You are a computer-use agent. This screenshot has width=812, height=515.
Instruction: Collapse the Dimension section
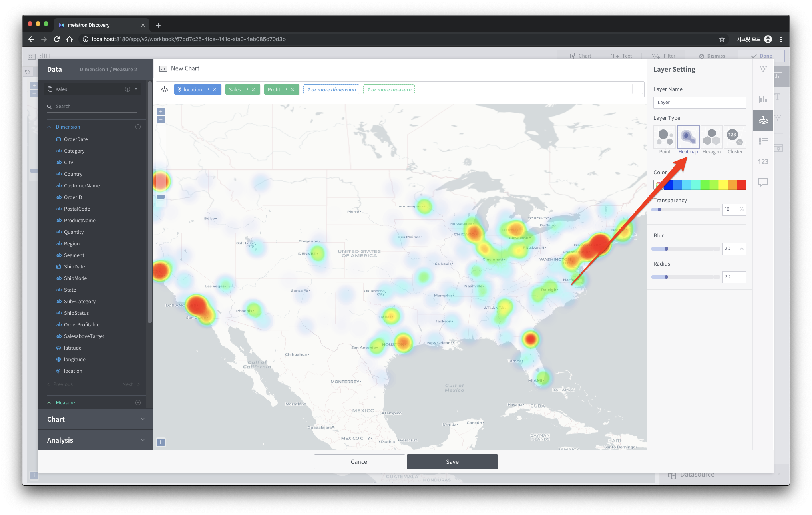pos(49,127)
